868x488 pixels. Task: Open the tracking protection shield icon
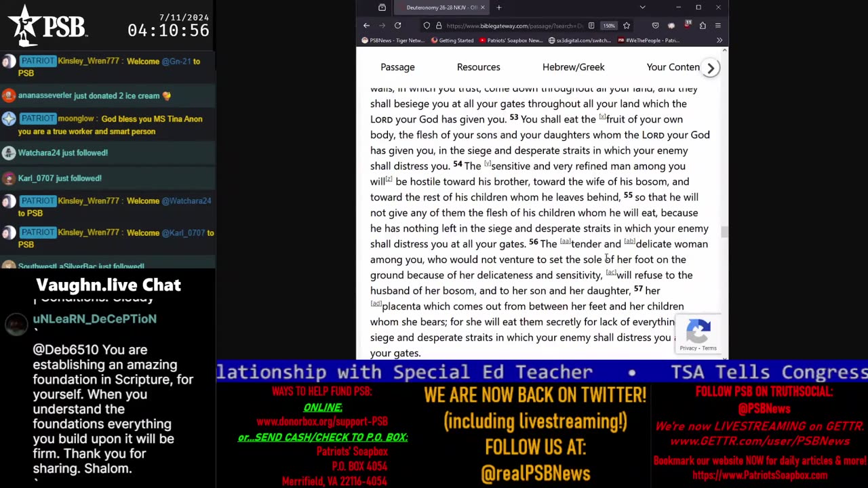click(427, 26)
